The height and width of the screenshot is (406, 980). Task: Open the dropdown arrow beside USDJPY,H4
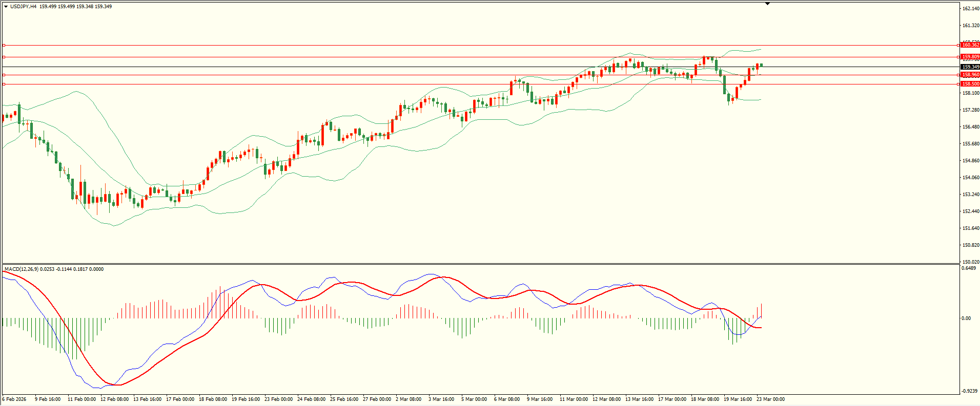[x=6, y=7]
